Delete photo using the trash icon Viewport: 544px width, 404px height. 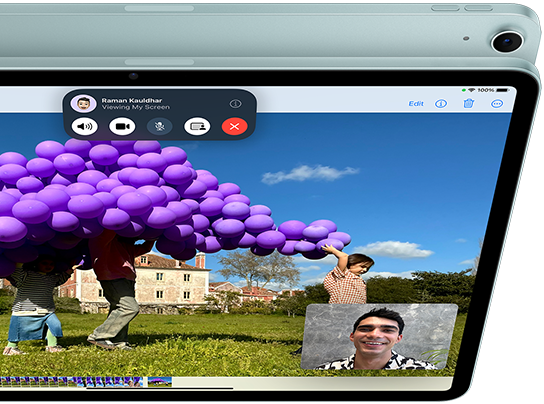click(469, 103)
